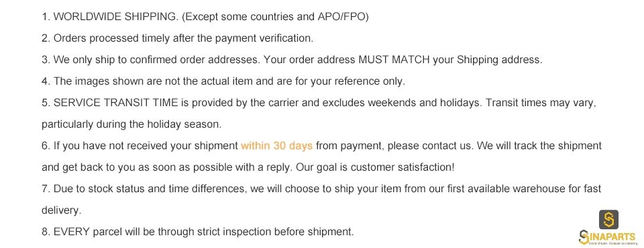Click the orange 'within 30 days' text
644x248 pixels.
click(277, 146)
